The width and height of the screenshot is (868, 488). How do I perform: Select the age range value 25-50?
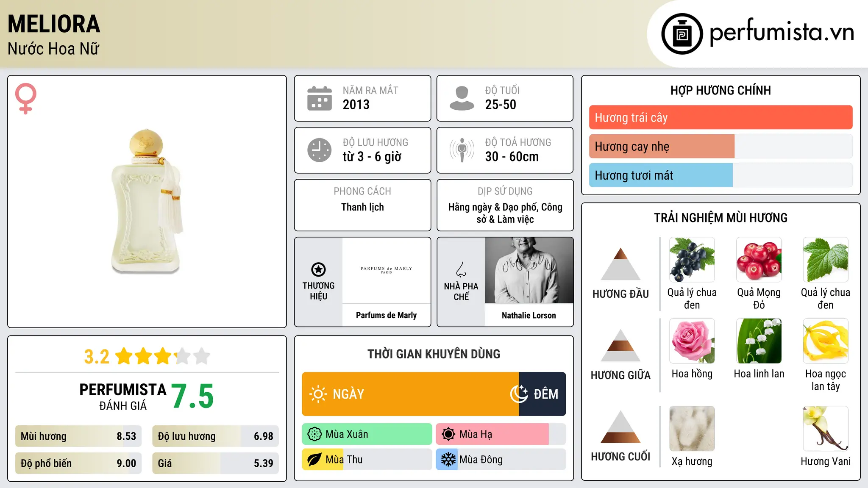pos(501,105)
